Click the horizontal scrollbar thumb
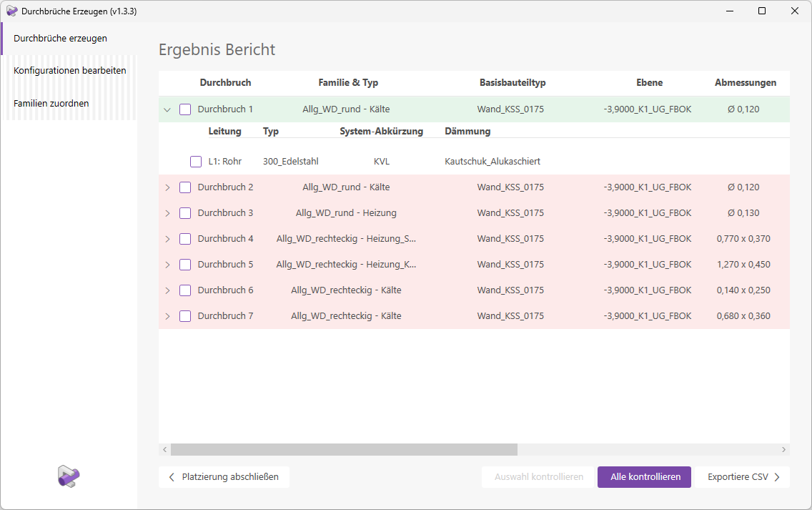 click(343, 450)
